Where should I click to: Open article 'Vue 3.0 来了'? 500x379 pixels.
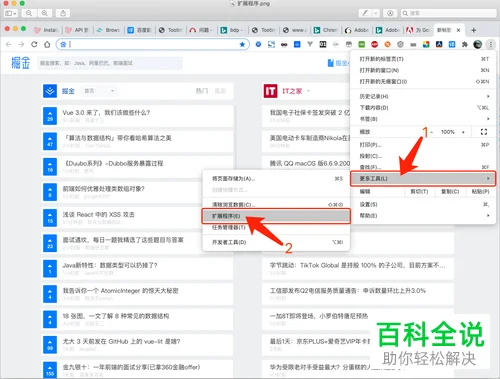(106, 113)
